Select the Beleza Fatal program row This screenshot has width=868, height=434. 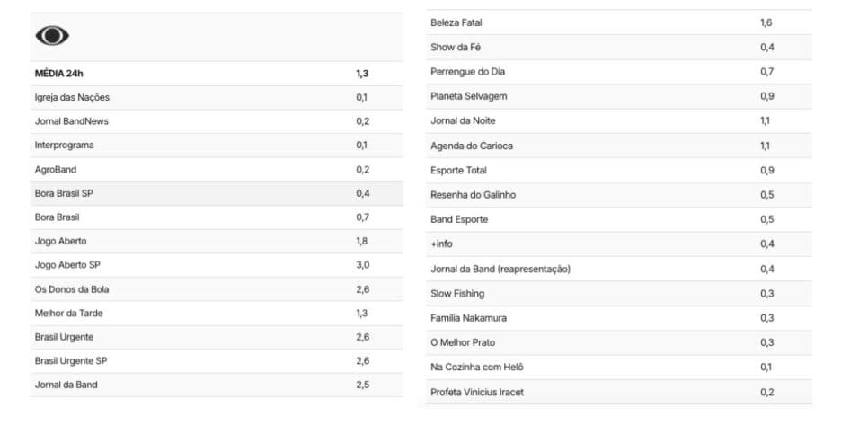coord(619,22)
